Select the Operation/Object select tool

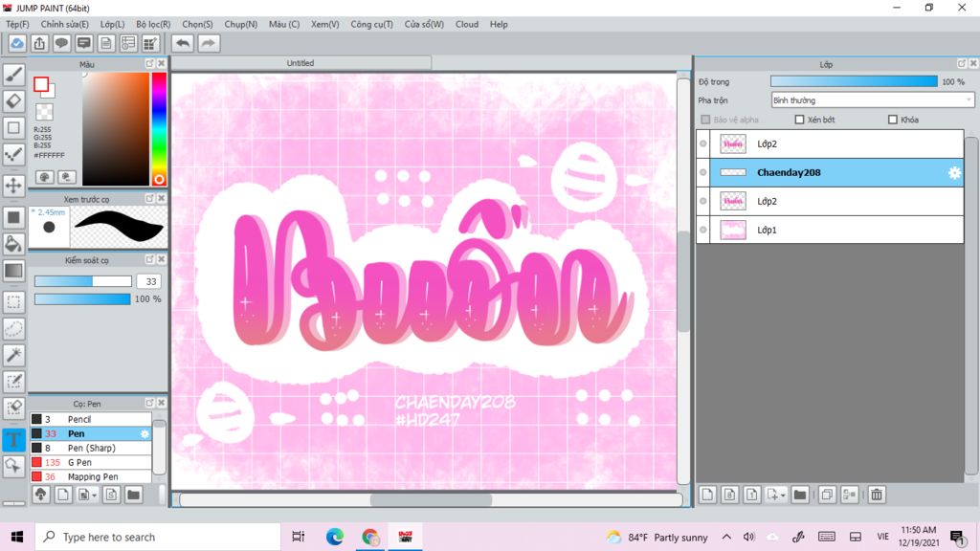pos(13,466)
